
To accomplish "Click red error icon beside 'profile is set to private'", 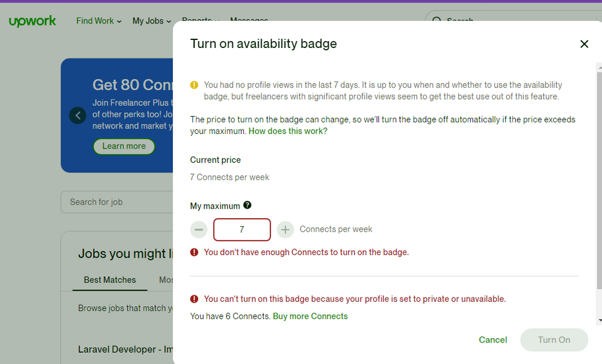I will click(195, 299).
